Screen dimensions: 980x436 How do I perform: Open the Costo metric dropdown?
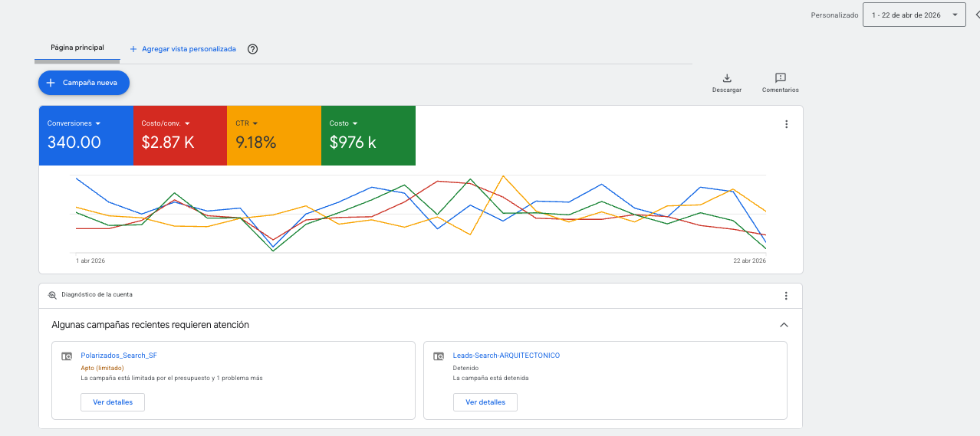tap(355, 123)
